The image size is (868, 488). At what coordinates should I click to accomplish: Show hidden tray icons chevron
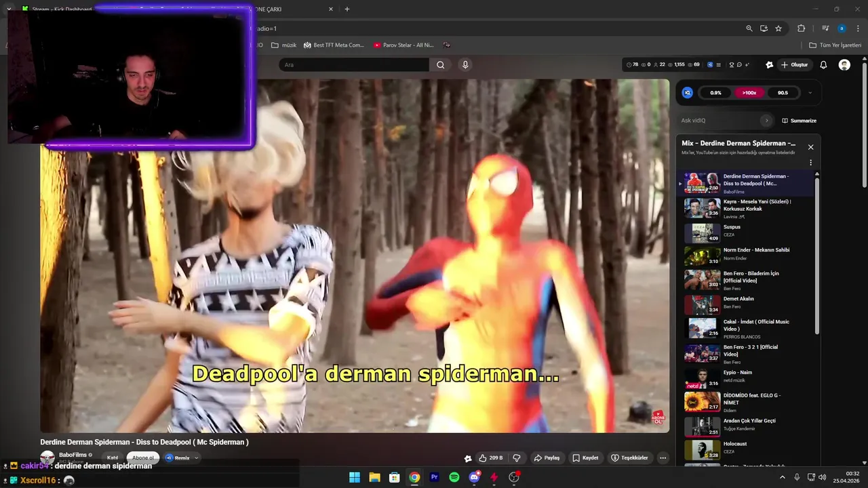782,477
